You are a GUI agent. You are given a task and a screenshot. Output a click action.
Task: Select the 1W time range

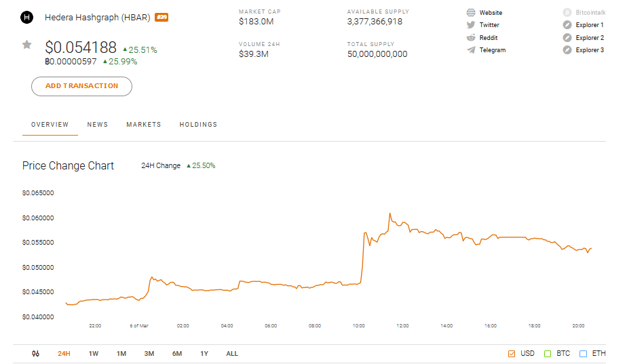(94, 354)
